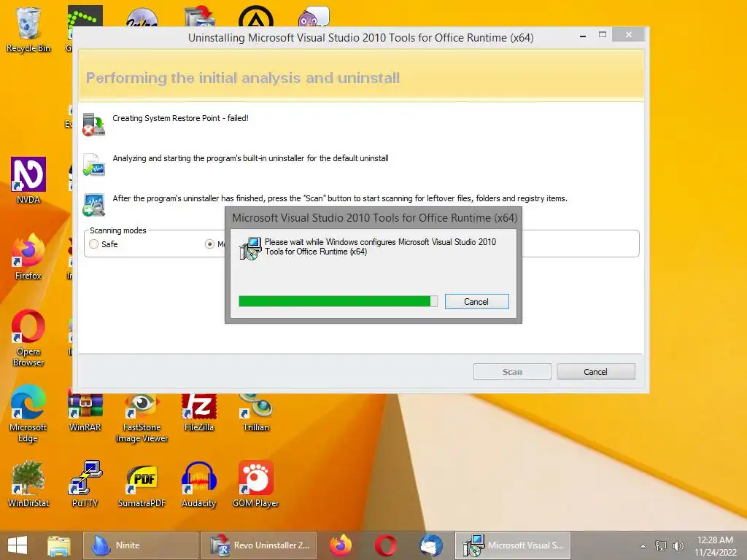Cancel the Revo uninstall wizard

pyautogui.click(x=595, y=372)
